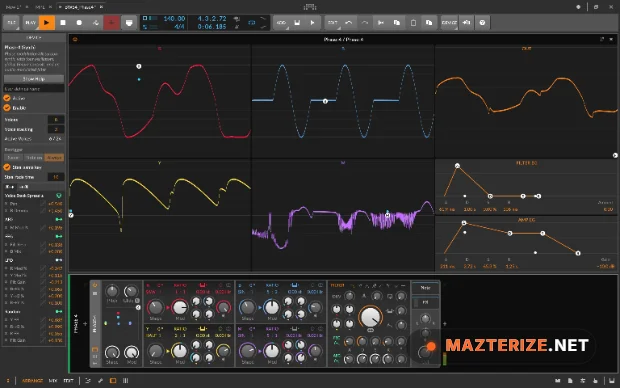This screenshot has height=388, width=620.
Task: Click the automation editor icon in footer
Action: click(x=88, y=381)
